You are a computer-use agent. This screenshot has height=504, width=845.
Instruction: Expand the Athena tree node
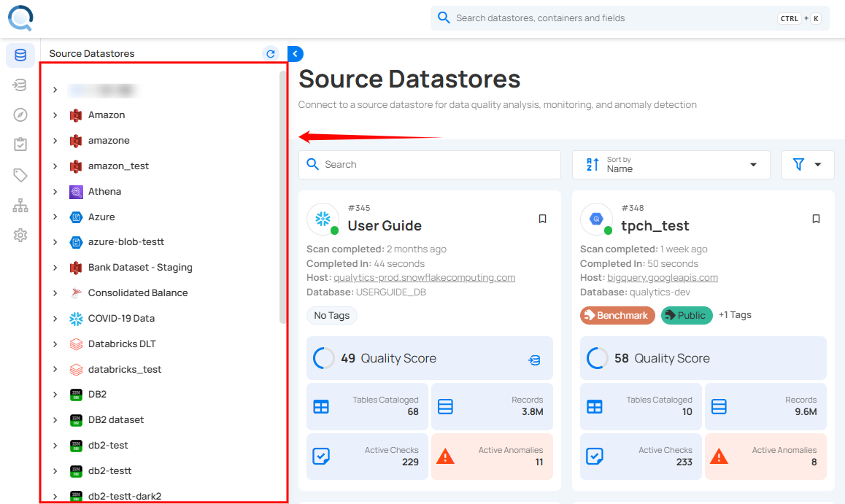[x=55, y=192]
